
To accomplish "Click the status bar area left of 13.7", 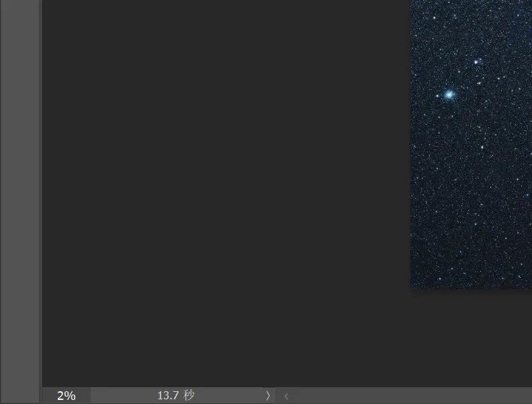I will point(121,396).
